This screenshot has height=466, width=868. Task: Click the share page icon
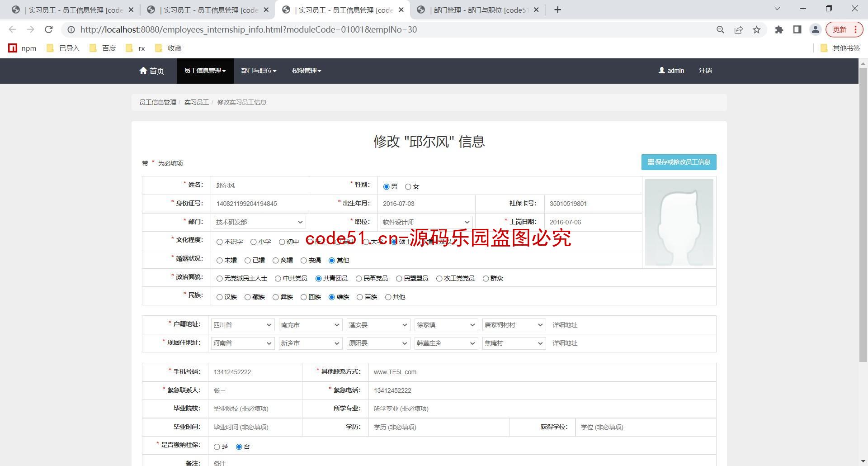739,29
